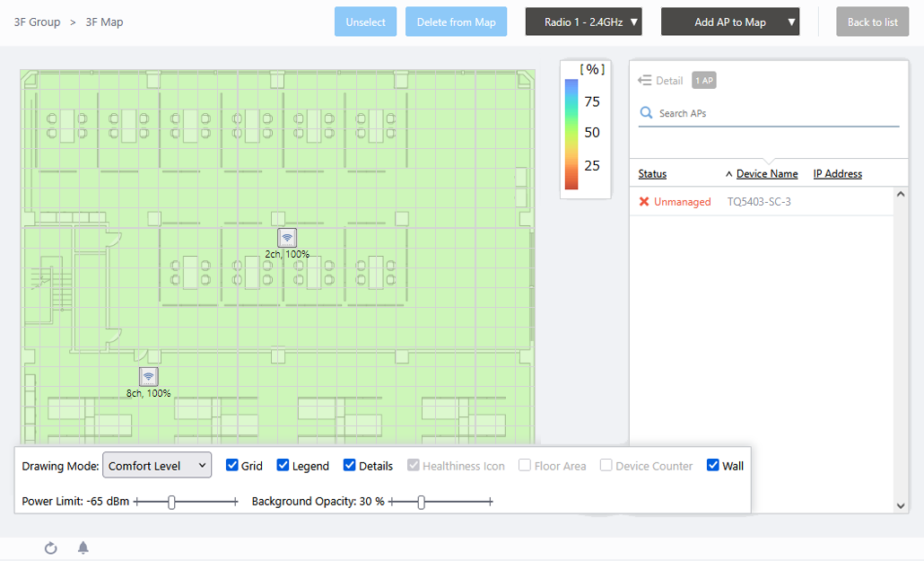The height and width of the screenshot is (561, 924).
Task: Click the search magnifier icon
Action: point(646,113)
